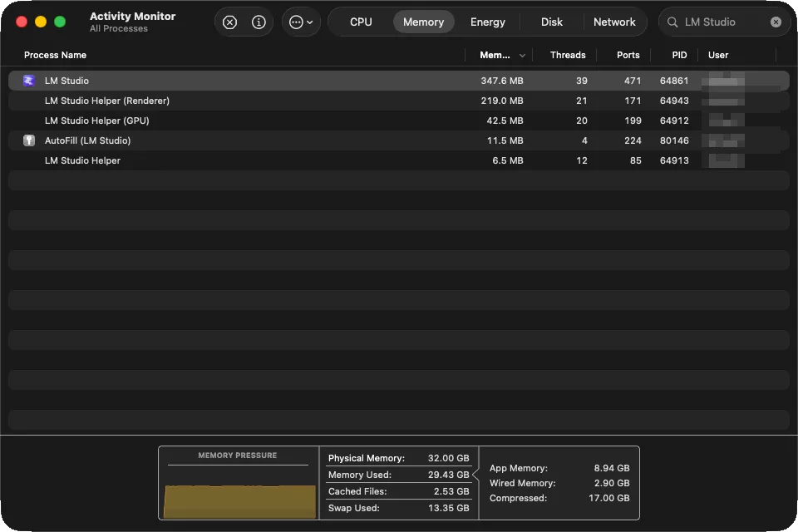Click the 11.5 MB memory value

point(505,140)
